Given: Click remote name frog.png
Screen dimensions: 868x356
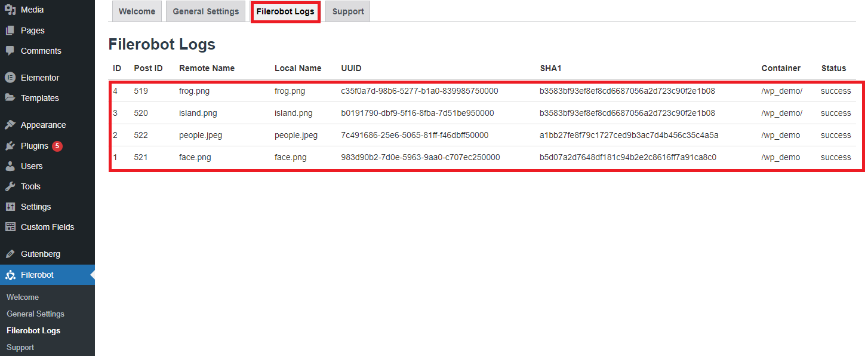Looking at the screenshot, I should (x=194, y=91).
